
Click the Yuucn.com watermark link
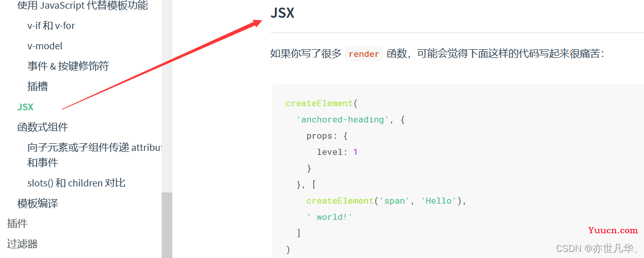(x=612, y=230)
